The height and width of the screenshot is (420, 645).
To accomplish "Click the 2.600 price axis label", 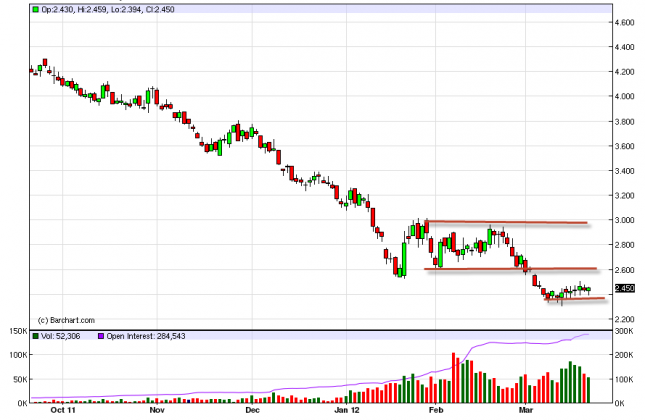I will pyautogui.click(x=624, y=270).
